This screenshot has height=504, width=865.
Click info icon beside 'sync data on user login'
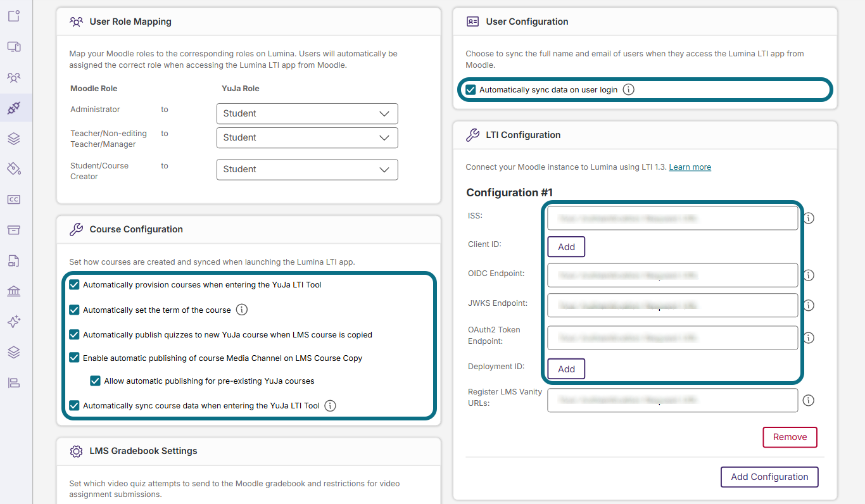628,90
